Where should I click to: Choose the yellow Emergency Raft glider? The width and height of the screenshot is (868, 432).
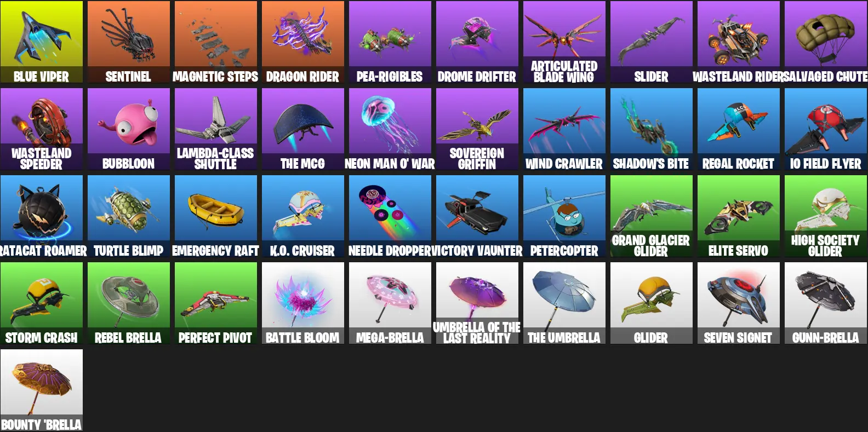click(216, 216)
